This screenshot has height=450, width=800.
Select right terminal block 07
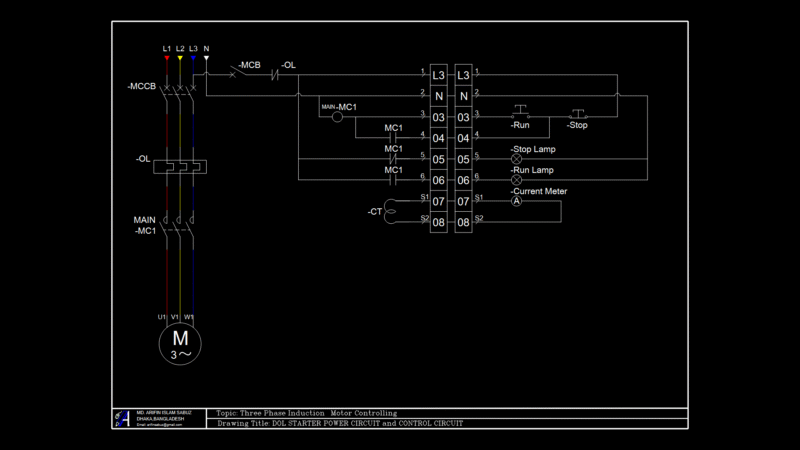(x=463, y=202)
